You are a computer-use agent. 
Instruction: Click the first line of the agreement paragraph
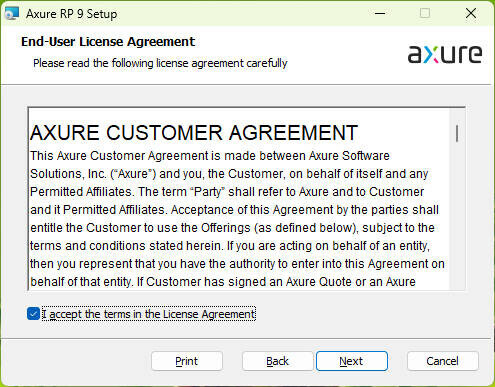pyautogui.click(x=210, y=156)
